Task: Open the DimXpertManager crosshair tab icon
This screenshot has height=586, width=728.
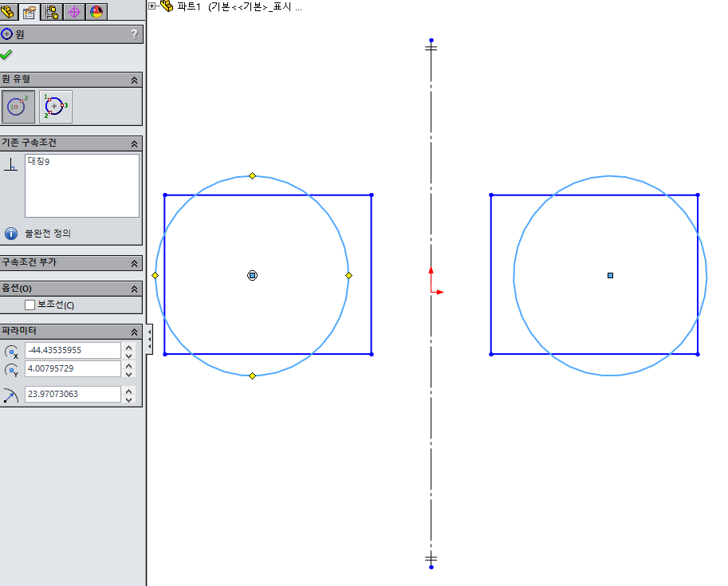Action: pos(72,12)
